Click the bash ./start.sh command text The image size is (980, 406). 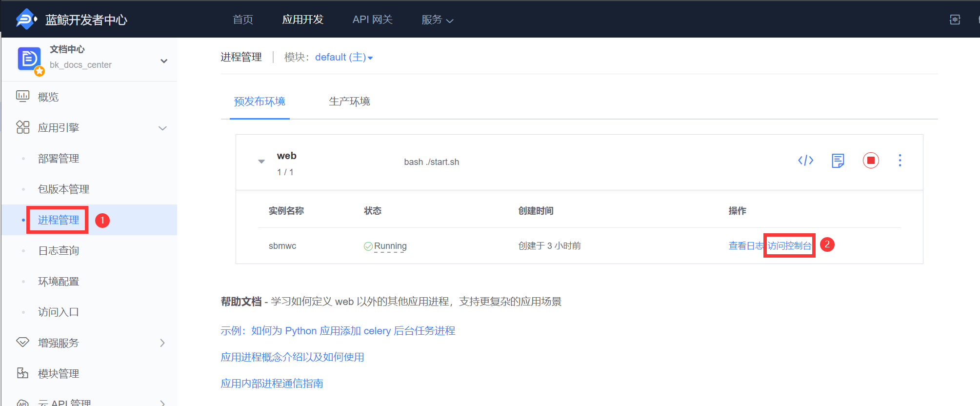coord(432,162)
